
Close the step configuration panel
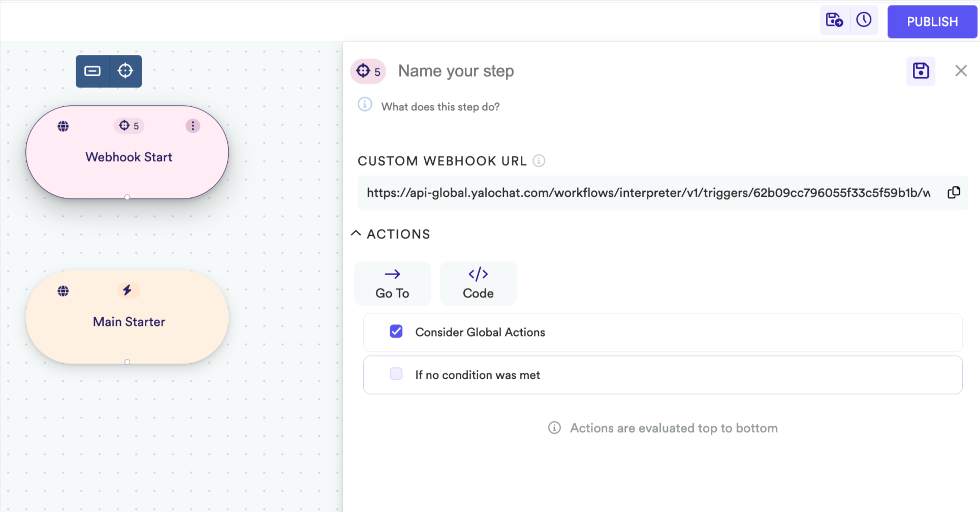click(961, 71)
